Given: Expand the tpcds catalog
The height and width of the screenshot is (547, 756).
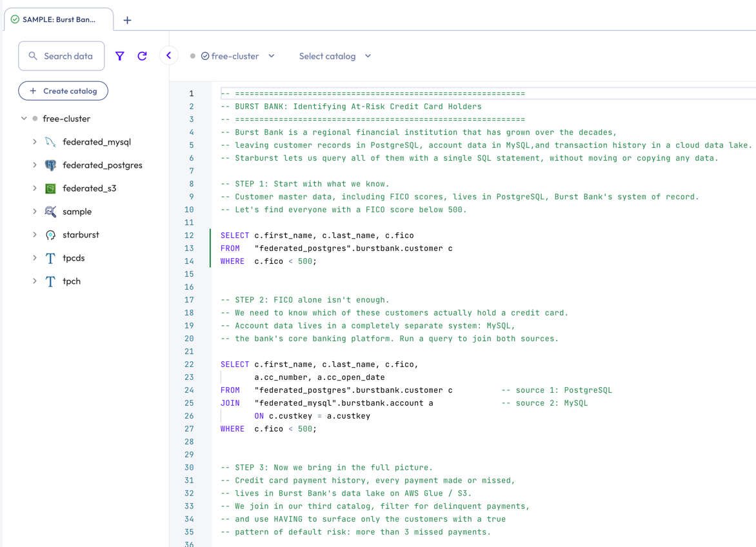Looking at the screenshot, I should point(35,258).
